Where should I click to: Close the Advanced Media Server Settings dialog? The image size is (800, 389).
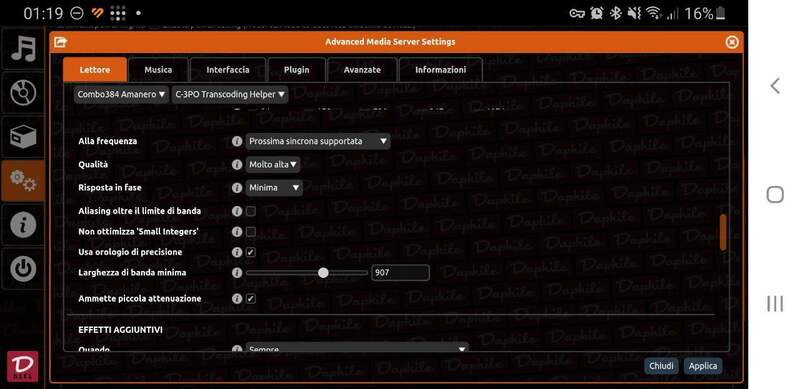pos(732,42)
